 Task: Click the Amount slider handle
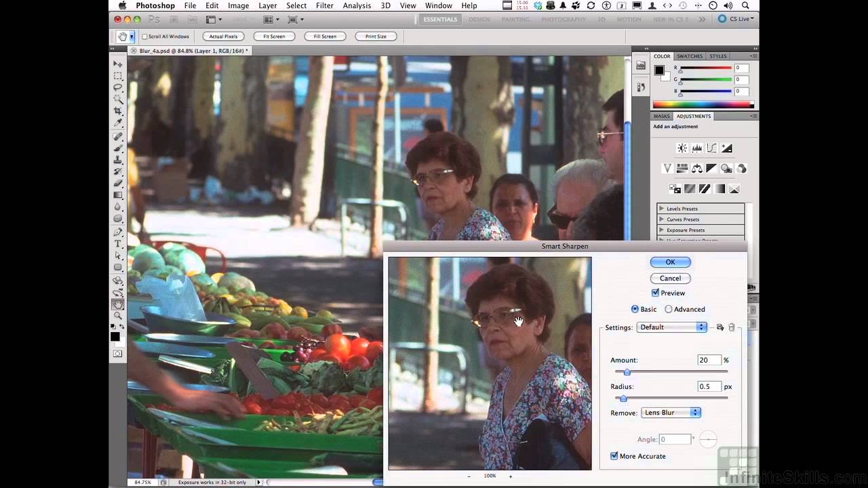point(627,372)
